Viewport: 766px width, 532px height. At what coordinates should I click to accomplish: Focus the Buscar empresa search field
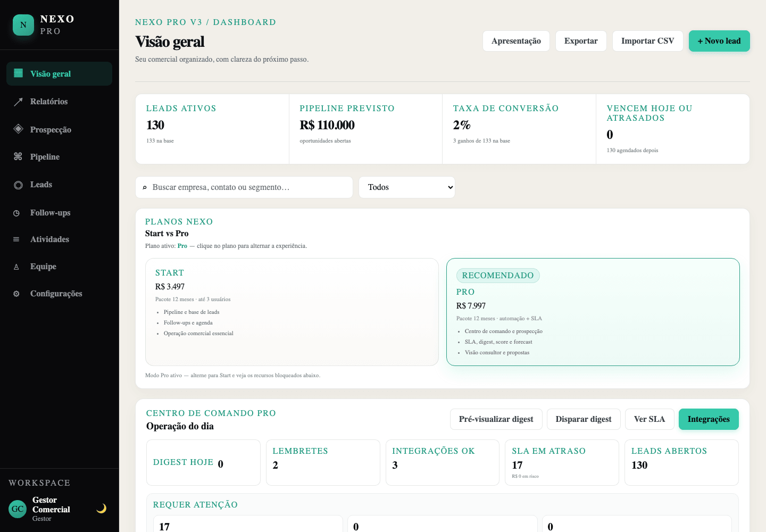click(244, 187)
